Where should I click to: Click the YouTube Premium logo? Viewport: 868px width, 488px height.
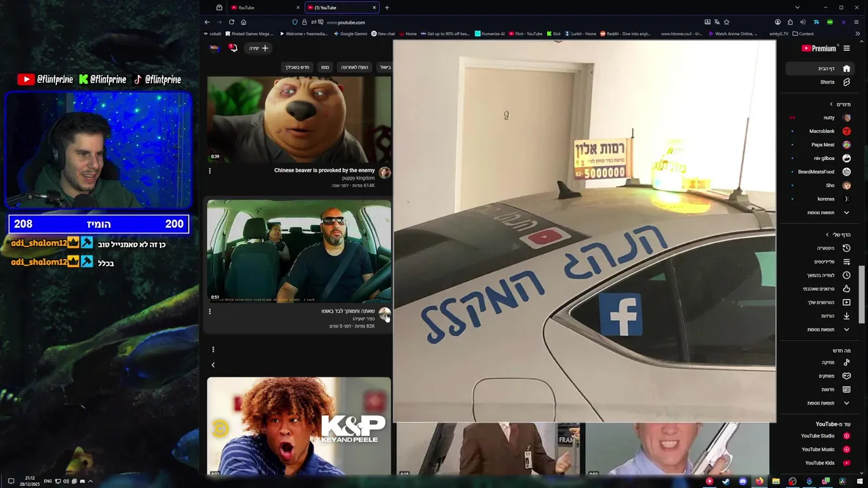pyautogui.click(x=819, y=48)
